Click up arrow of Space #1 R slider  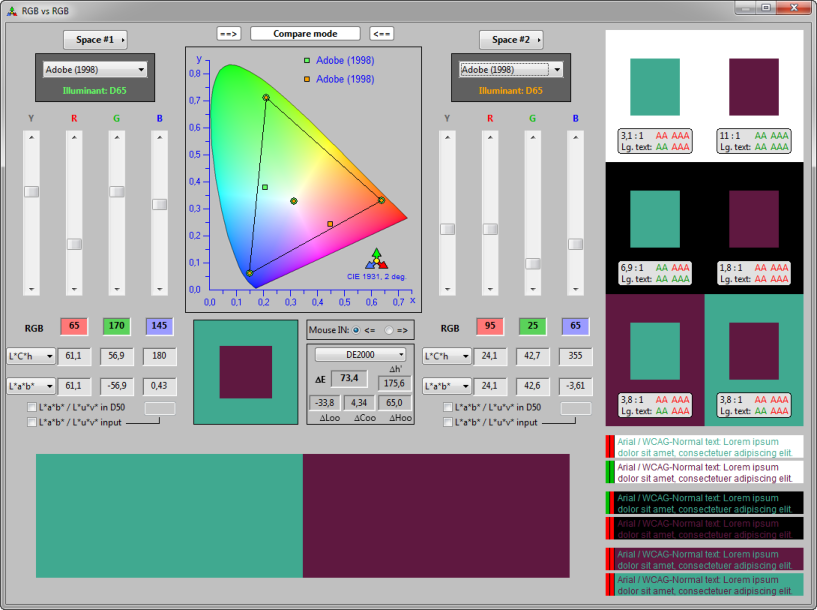74,138
